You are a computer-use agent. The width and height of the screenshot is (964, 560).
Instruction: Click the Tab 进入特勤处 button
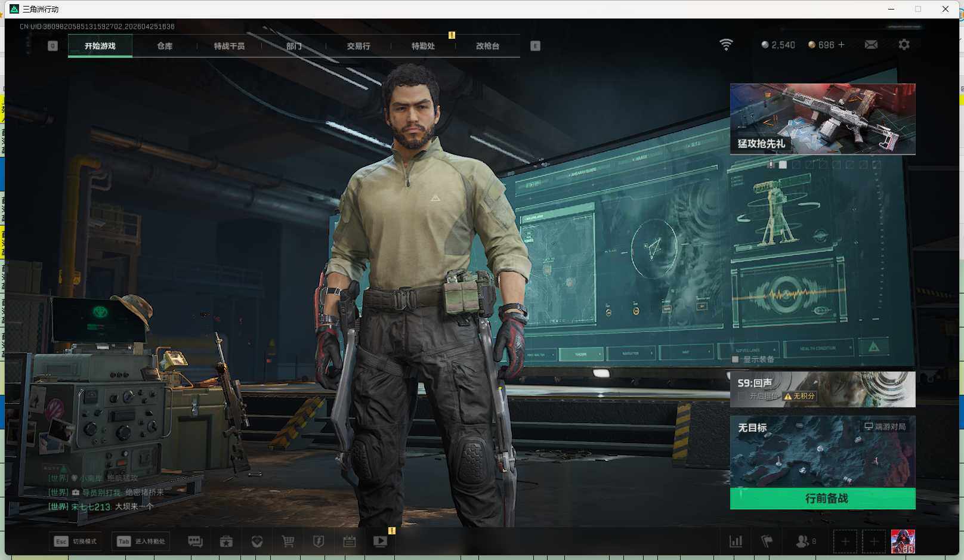click(141, 542)
